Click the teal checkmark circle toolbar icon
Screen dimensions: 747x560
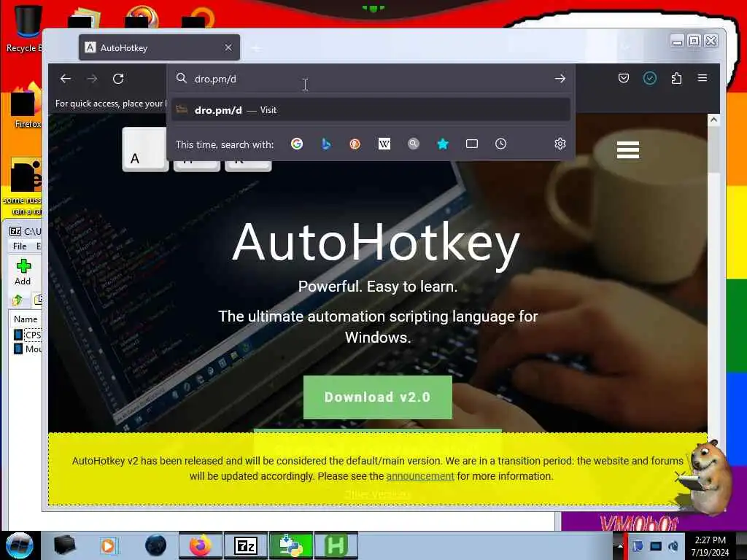tap(650, 78)
